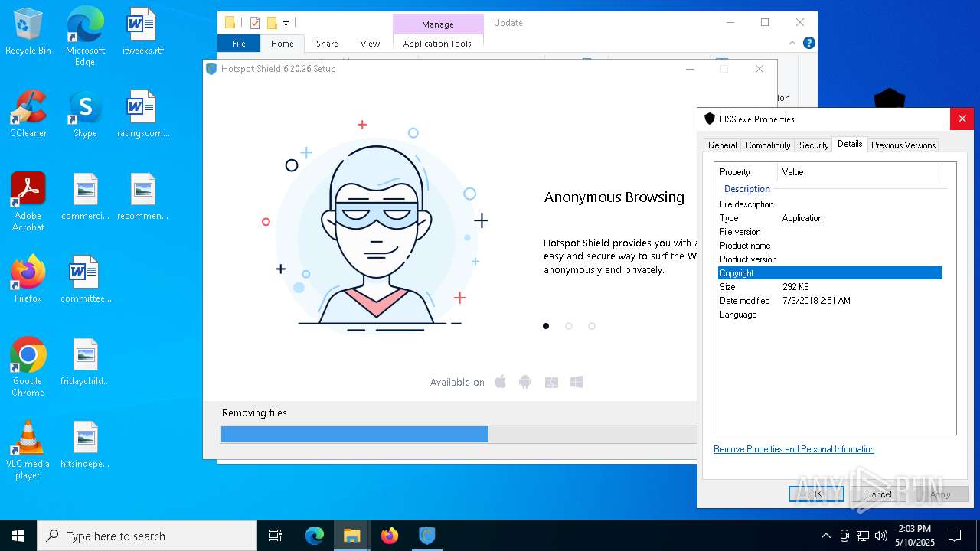Open Firefox from the taskbar
The height and width of the screenshot is (551, 980).
[389, 536]
